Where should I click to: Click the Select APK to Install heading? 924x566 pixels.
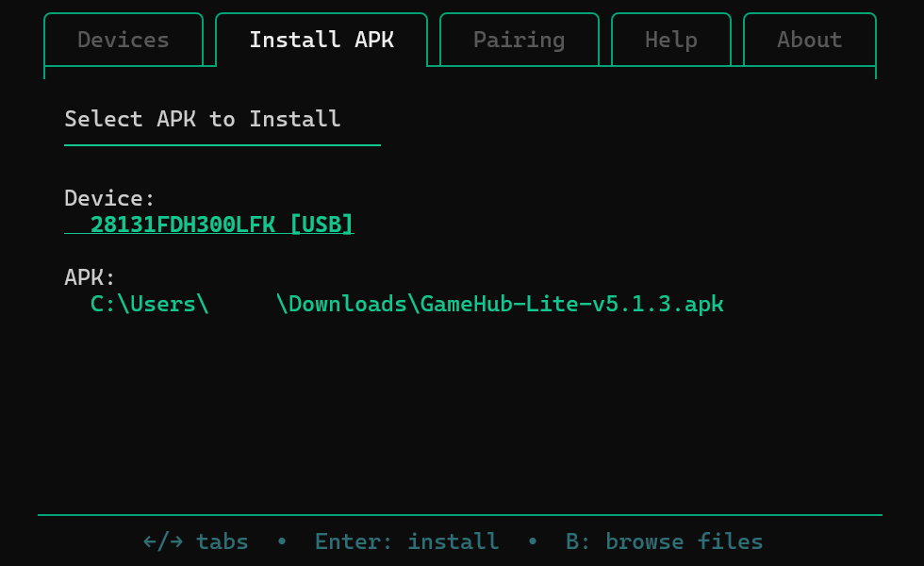click(x=202, y=119)
